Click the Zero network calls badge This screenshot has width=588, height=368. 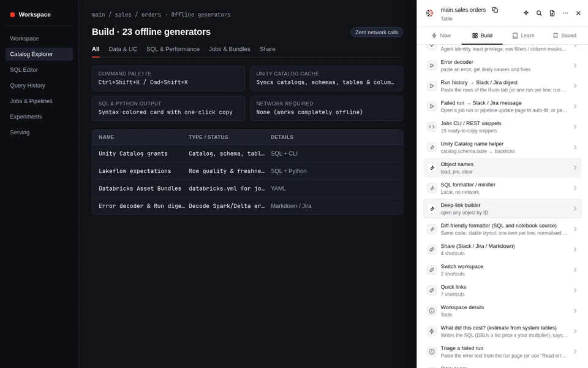377,33
